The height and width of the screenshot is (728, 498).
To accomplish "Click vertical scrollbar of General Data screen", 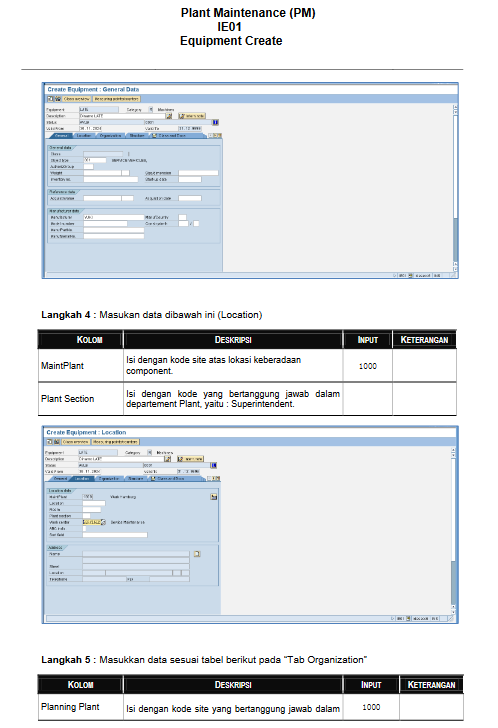I will 456,188.
